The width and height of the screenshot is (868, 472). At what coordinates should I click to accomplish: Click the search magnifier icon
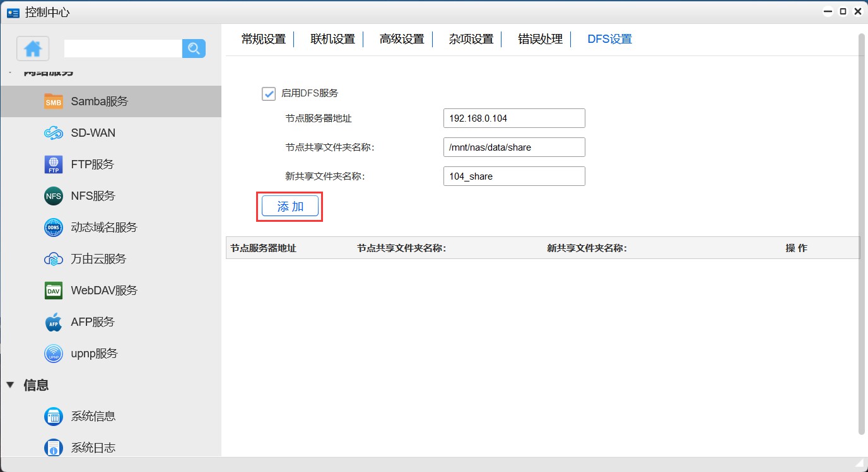click(194, 49)
